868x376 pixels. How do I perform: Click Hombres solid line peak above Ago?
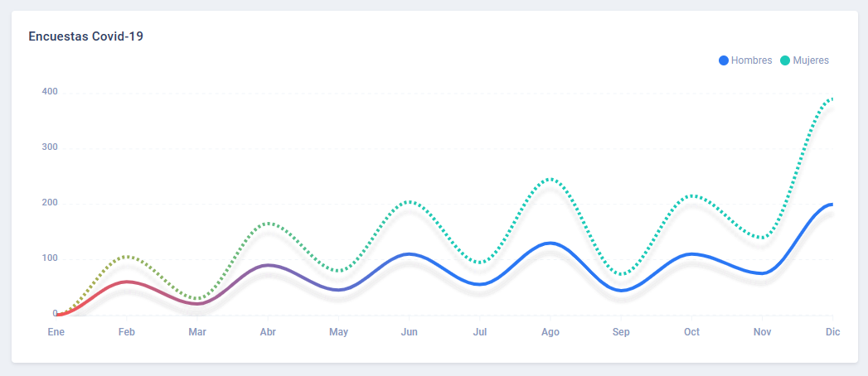[x=550, y=243]
